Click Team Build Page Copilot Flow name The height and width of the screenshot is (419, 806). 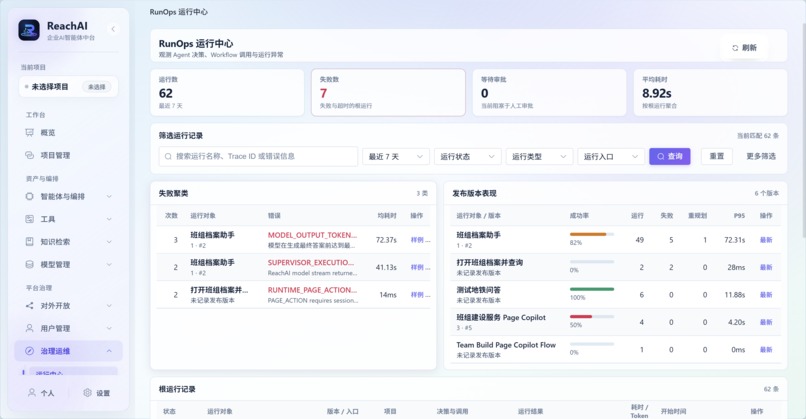coord(506,345)
